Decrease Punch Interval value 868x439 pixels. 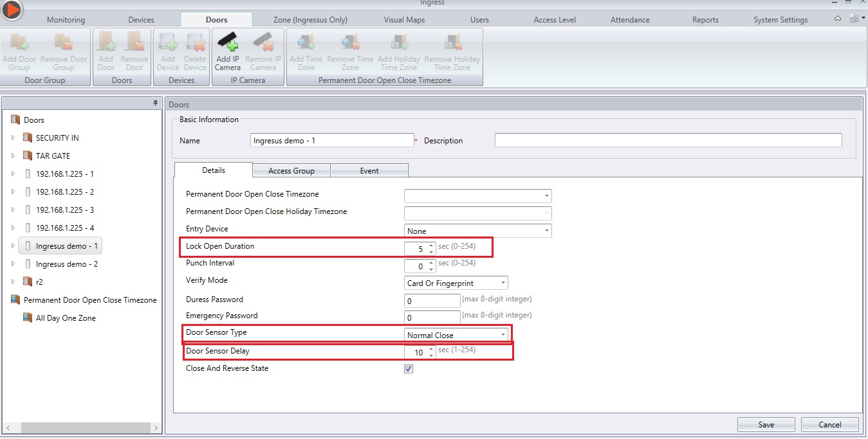431,269
